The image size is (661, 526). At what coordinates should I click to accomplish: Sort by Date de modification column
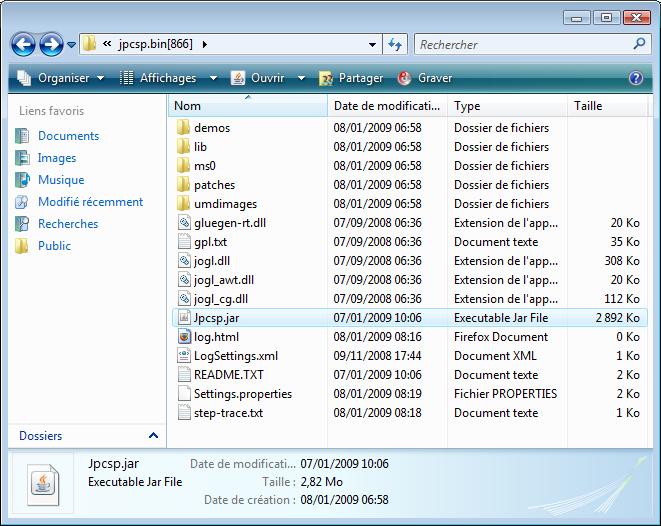click(387, 106)
